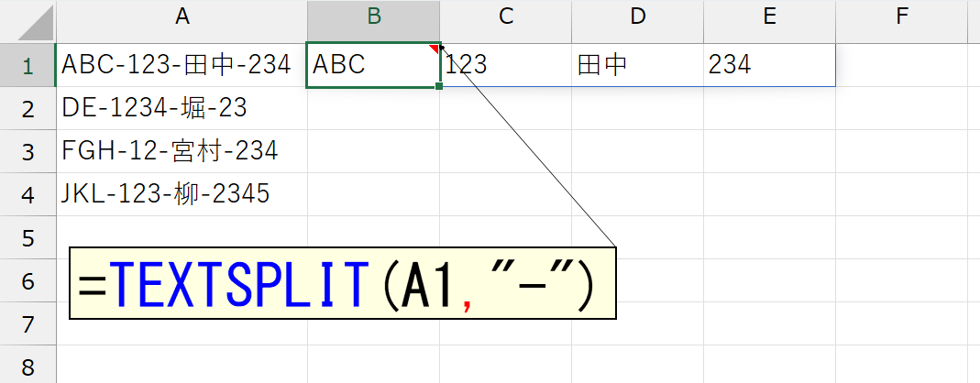
Task: Select row 4 header
Action: point(28,194)
